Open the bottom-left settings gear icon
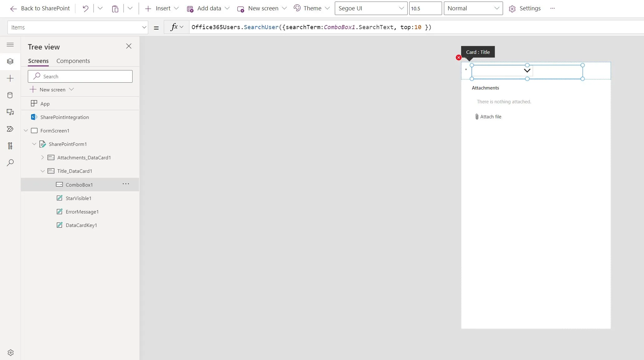This screenshot has width=644, height=360. tap(11, 352)
